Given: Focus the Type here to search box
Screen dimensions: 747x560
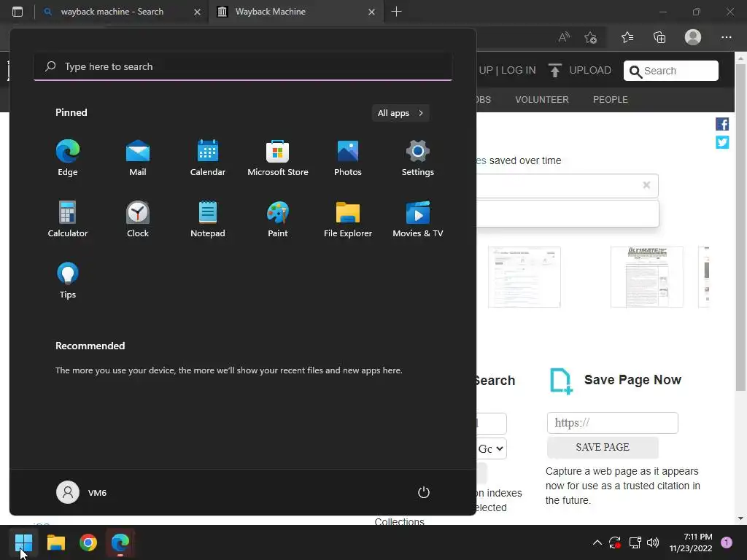Looking at the screenshot, I should (243, 66).
